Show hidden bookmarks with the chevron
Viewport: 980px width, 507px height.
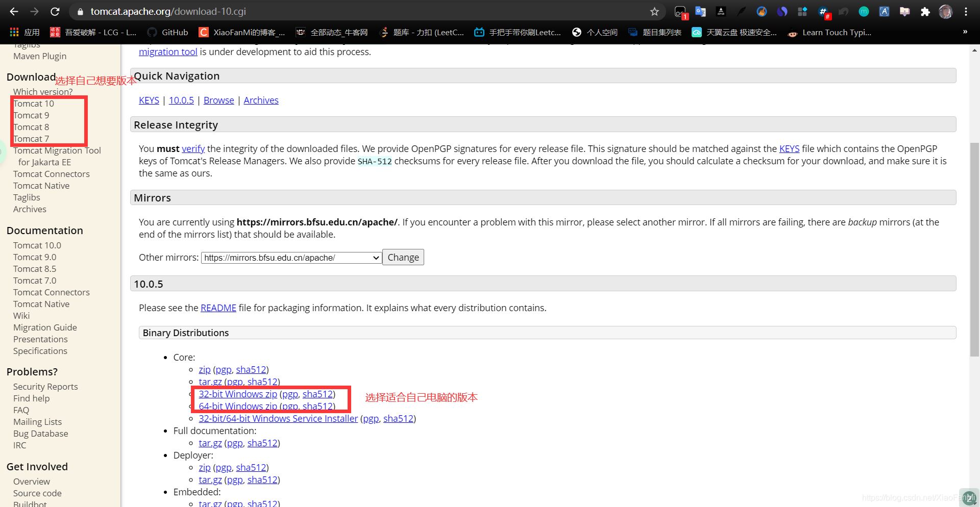pyautogui.click(x=965, y=32)
